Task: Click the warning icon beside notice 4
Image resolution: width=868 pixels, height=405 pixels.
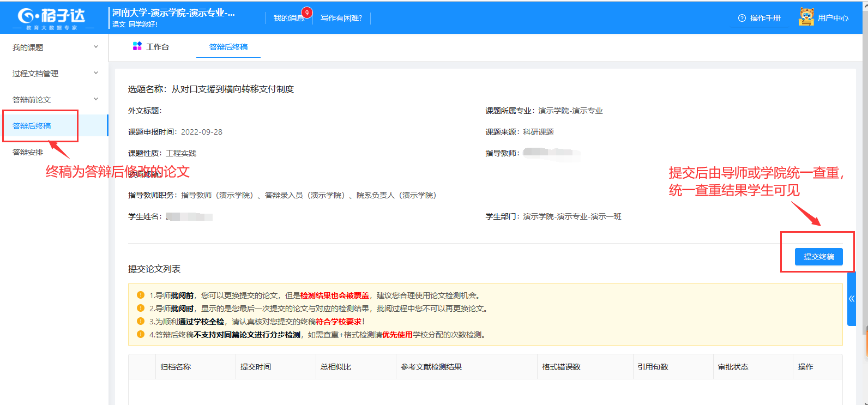Action: [x=141, y=334]
